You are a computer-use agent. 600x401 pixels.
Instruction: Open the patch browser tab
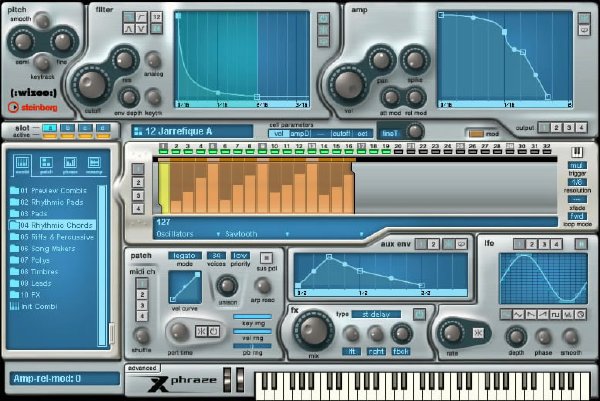tap(46, 165)
